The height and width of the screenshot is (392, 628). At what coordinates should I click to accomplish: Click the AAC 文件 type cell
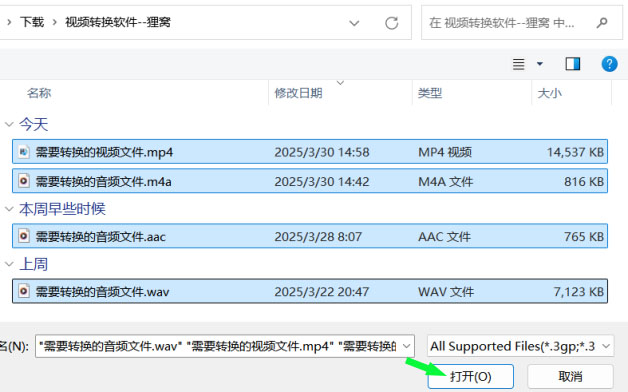click(445, 236)
